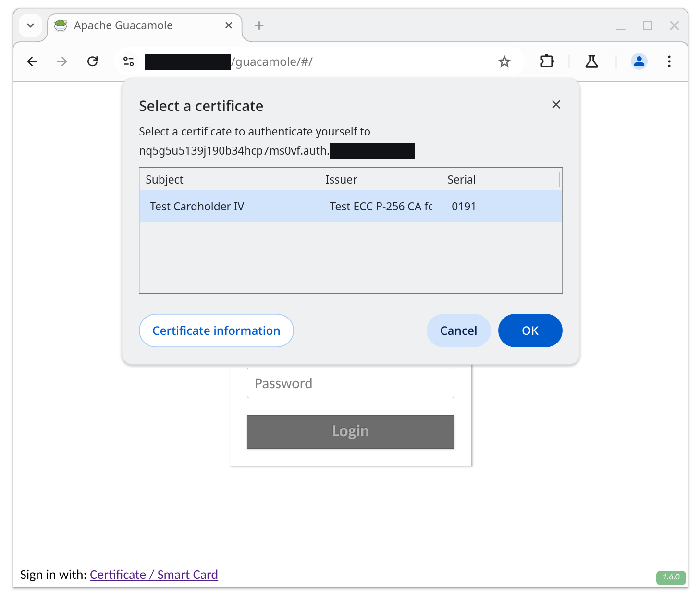Bookmark this page with the star

click(x=504, y=61)
